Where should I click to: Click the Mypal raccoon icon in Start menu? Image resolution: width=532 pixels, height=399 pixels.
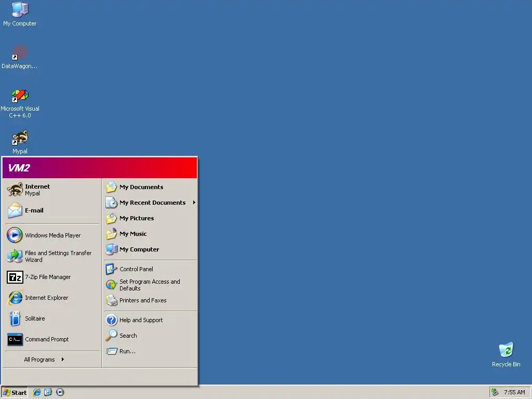point(15,190)
